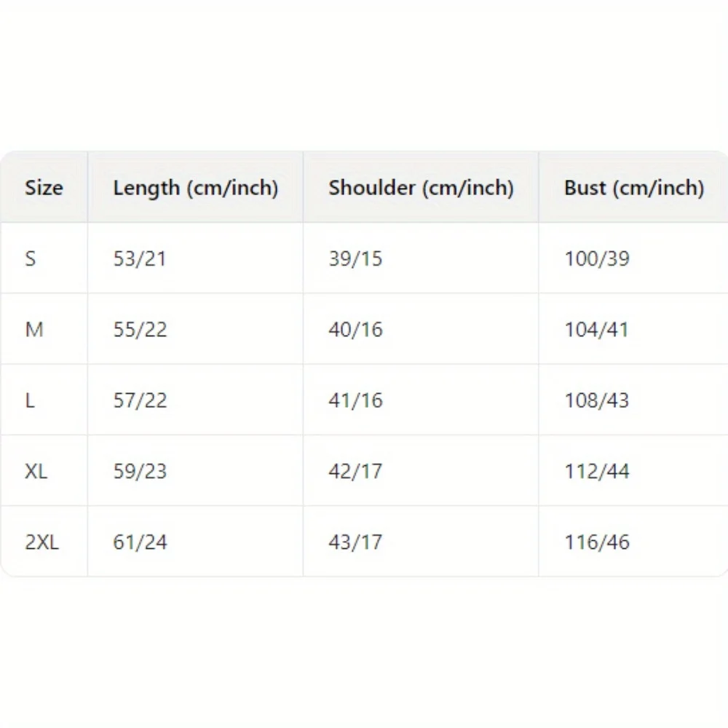Screen dimensions: 728x728
Task: Click the 41/16 shoulder value
Action: tap(355, 400)
